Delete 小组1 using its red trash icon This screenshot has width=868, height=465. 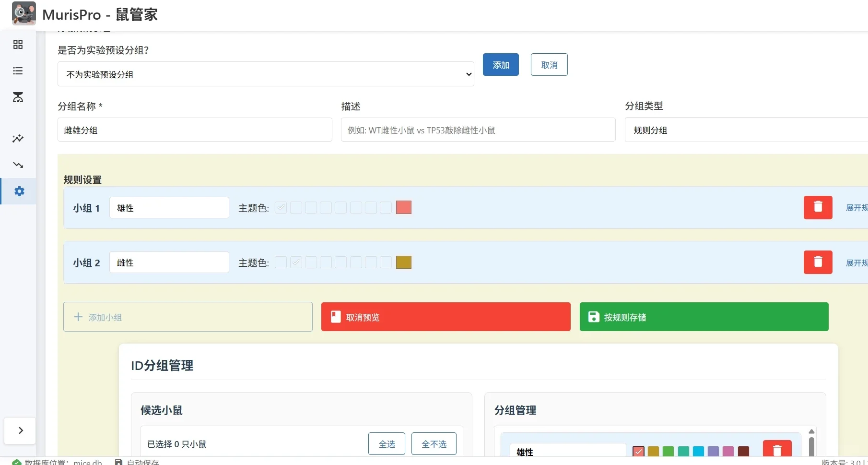tap(818, 207)
